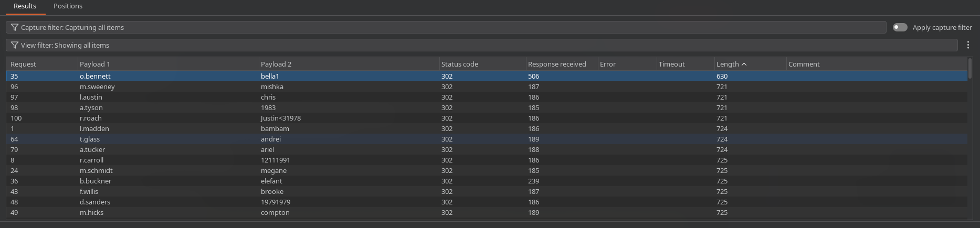Image resolution: width=980 pixels, height=228 pixels.
Task: Click request number 96 cell
Action: coord(42,86)
